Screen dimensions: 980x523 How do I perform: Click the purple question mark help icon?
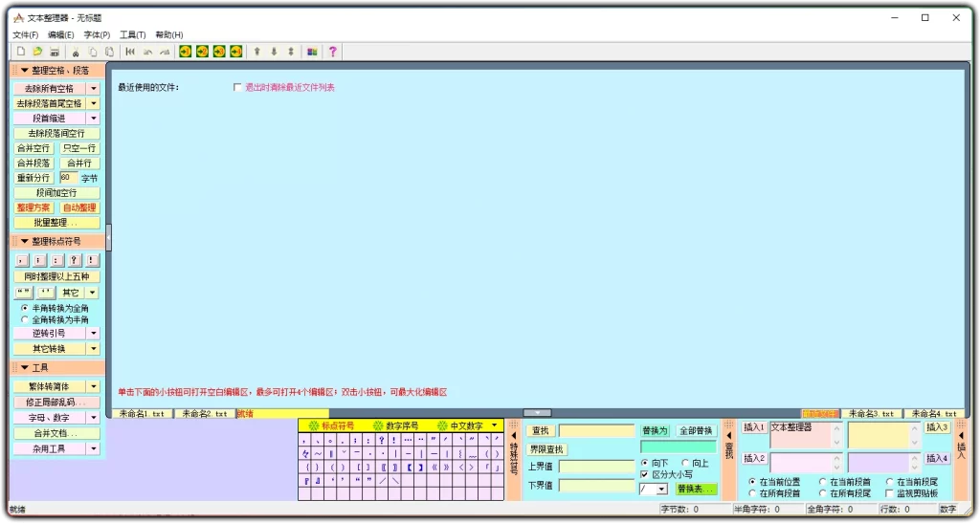332,52
